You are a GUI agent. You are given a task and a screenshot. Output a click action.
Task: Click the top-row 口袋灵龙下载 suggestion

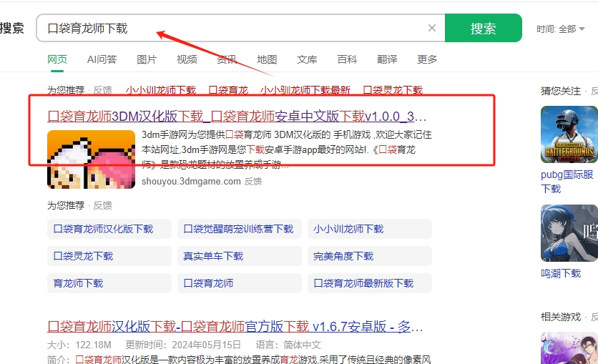393,90
